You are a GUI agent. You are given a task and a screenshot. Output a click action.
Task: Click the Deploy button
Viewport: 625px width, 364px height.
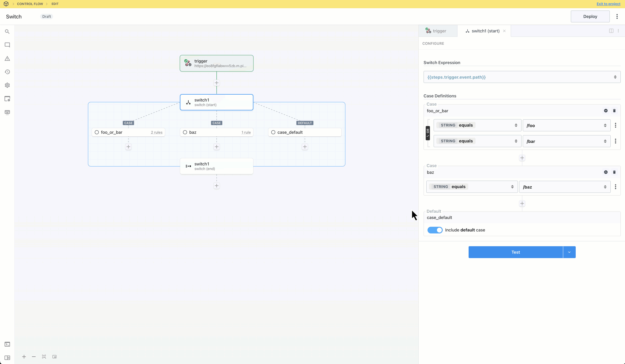(590, 16)
